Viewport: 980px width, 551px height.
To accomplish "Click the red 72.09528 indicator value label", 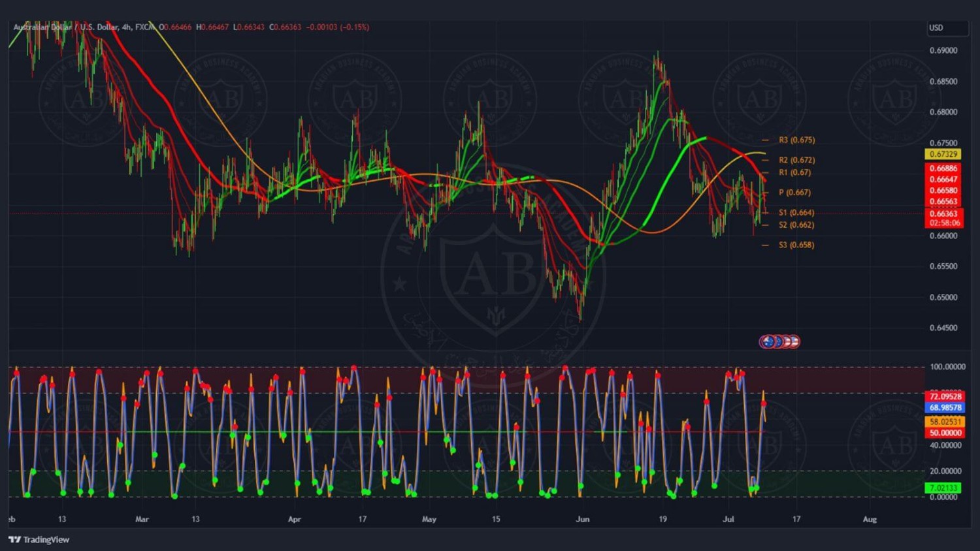I will 945,396.
